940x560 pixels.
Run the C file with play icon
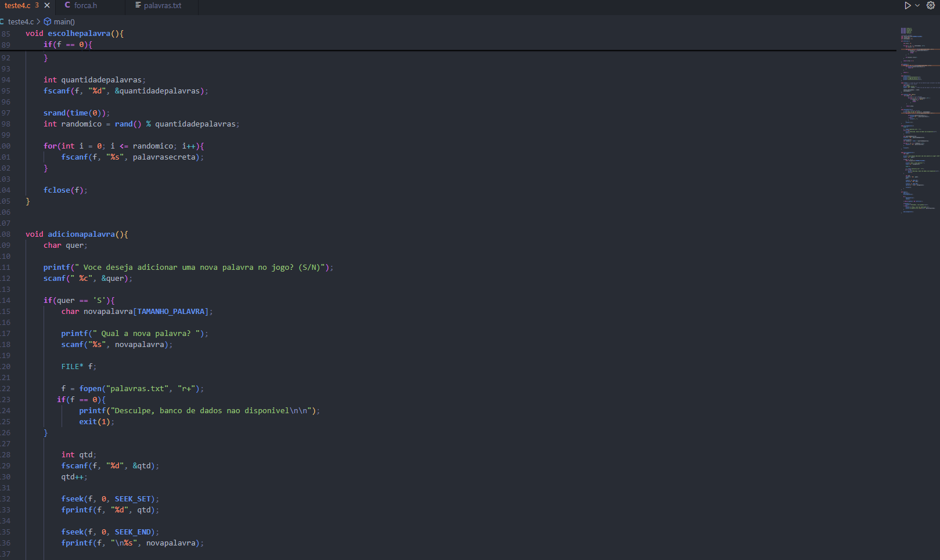pos(907,5)
